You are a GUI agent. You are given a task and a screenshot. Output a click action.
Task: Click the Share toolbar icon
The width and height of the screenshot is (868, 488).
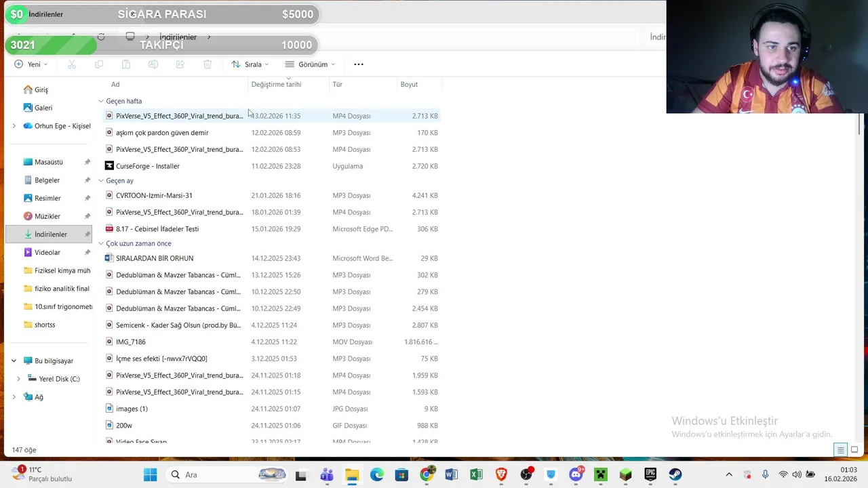(x=180, y=64)
